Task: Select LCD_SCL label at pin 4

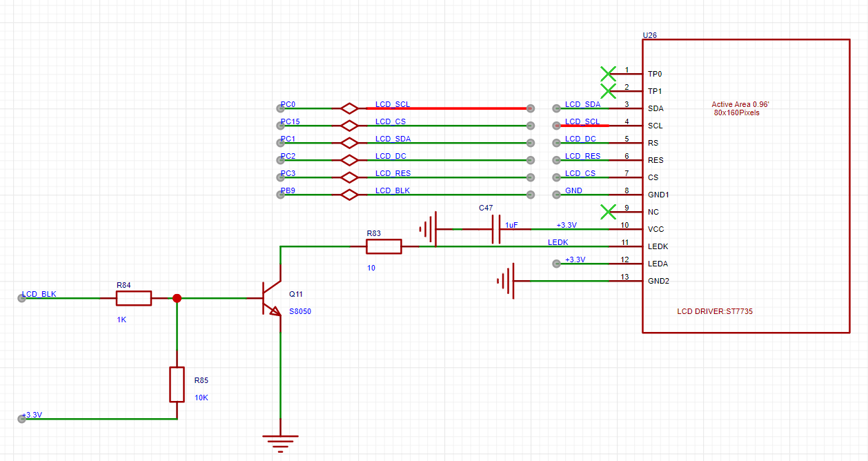Action: [582, 122]
